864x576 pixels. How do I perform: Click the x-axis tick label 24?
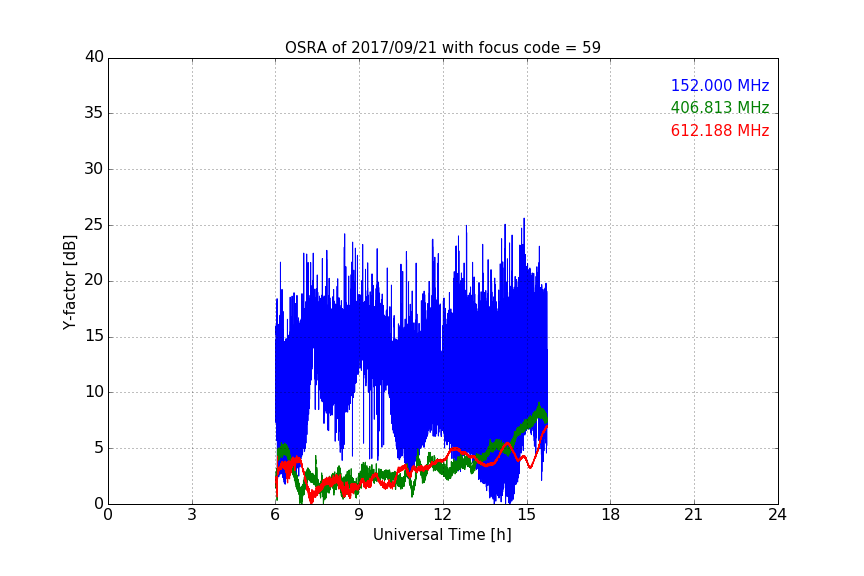coord(777,515)
